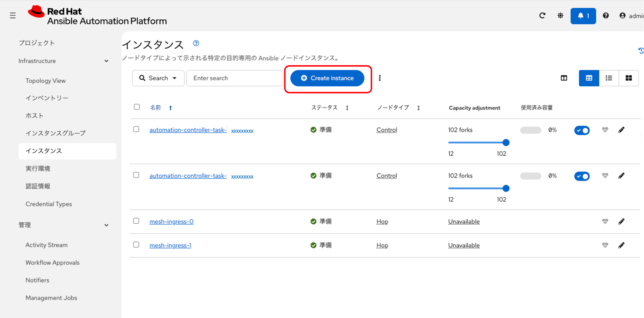This screenshot has height=318, width=644.
Task: Switch to table view
Action: coord(589,78)
